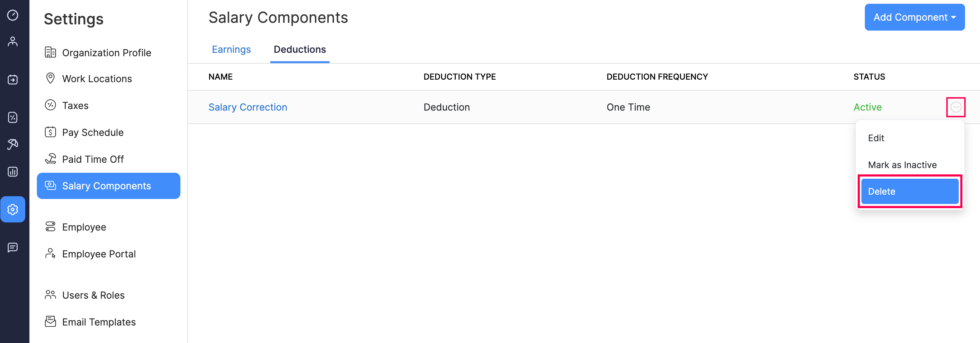Open the chat/help speech bubble icon
The width and height of the screenshot is (980, 343).
[13, 248]
